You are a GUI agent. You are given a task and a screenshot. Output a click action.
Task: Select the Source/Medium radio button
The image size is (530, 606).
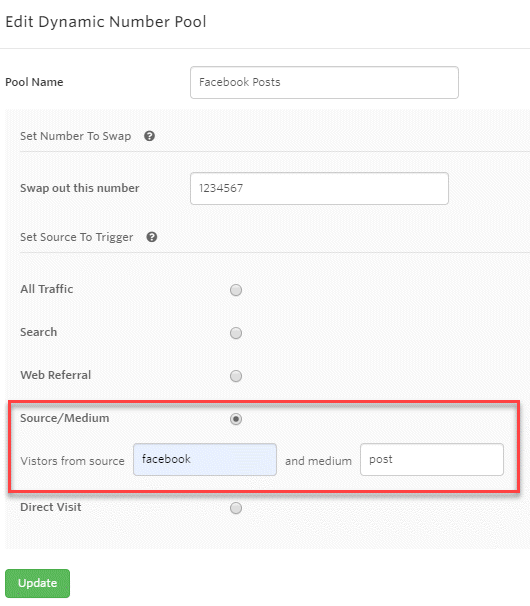pyautogui.click(x=236, y=419)
